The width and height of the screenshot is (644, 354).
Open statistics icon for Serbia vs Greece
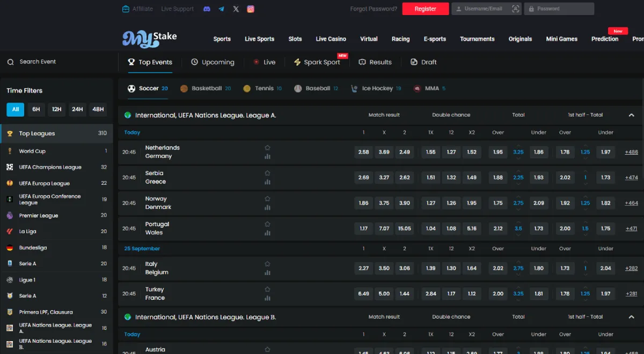pos(267,182)
